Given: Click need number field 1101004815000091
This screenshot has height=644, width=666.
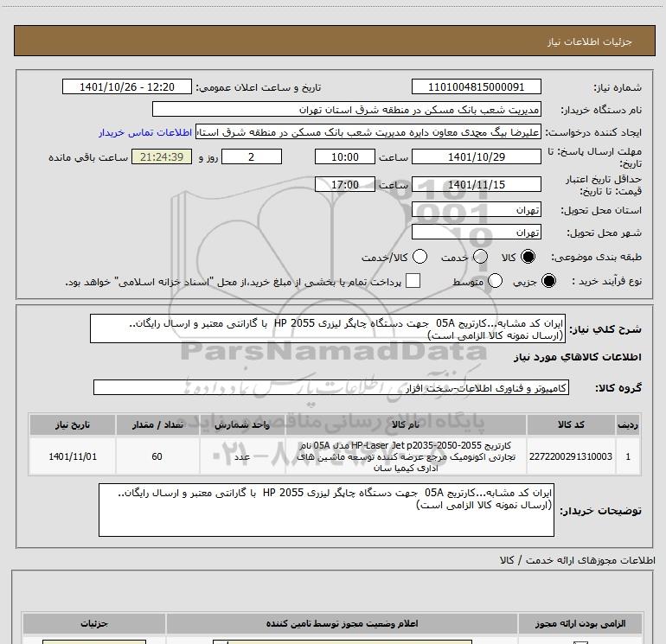Looking at the screenshot, I should (x=476, y=86).
